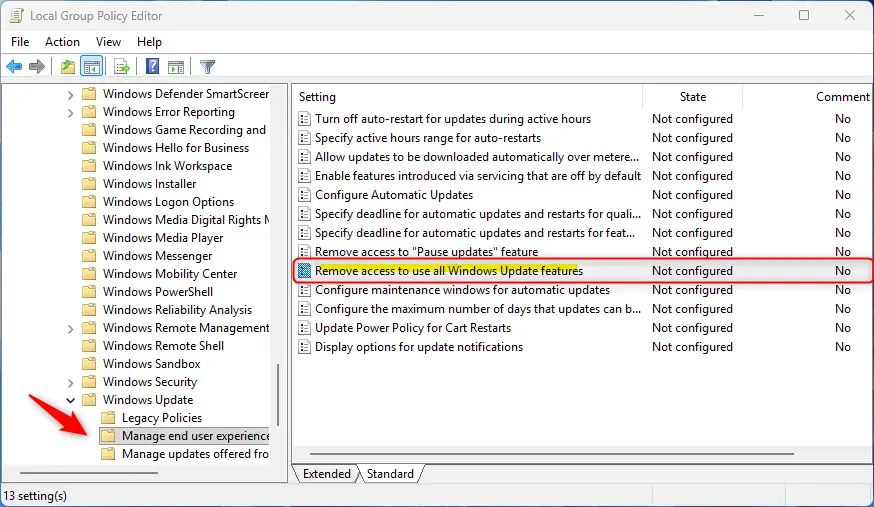Click folder icon of Windows Messenger

coord(89,256)
